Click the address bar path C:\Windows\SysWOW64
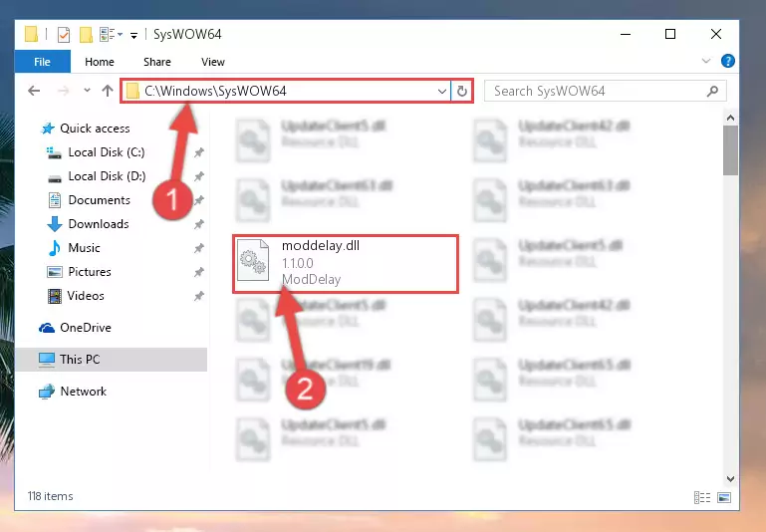This screenshot has width=766, height=532. tap(215, 91)
